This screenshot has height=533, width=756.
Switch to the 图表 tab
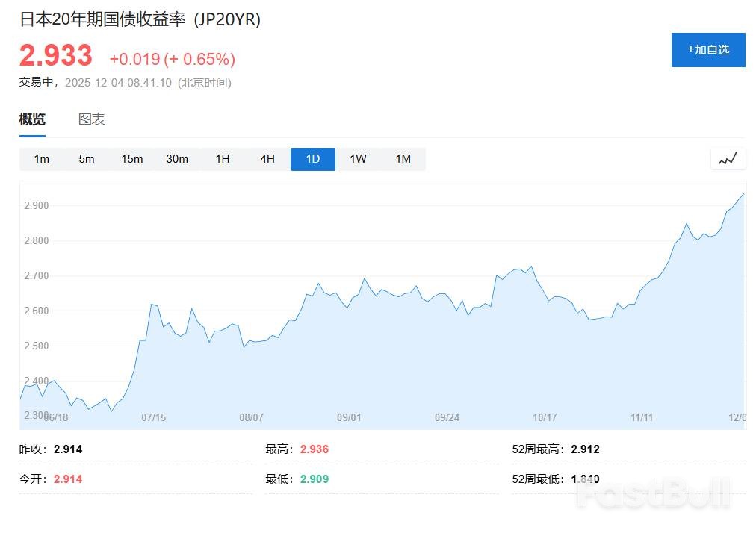pyautogui.click(x=91, y=118)
